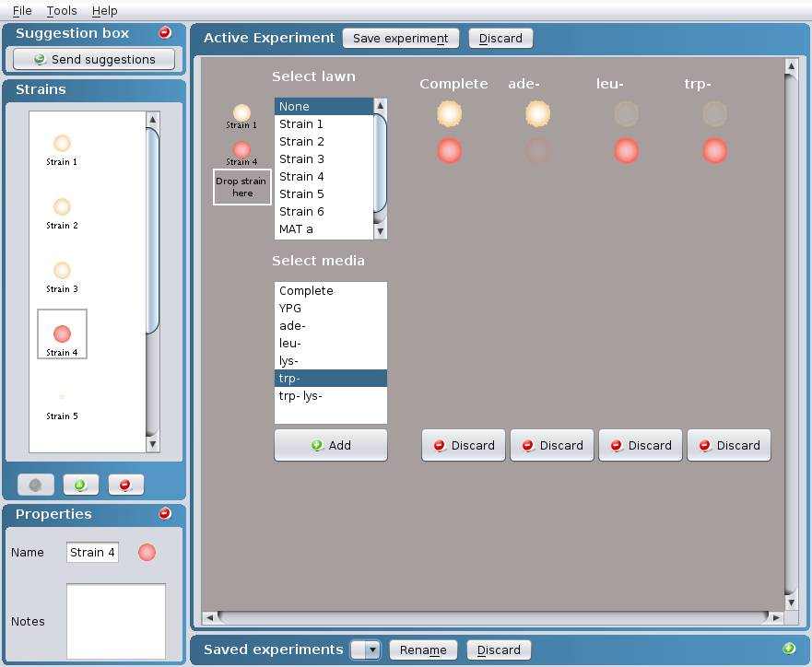Select YPG in media list
The height and width of the screenshot is (667, 812).
click(x=331, y=309)
